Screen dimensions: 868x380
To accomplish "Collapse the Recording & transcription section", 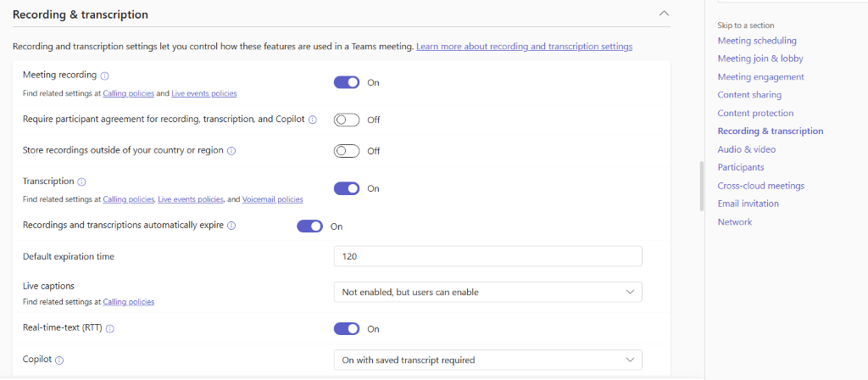I will (x=665, y=14).
